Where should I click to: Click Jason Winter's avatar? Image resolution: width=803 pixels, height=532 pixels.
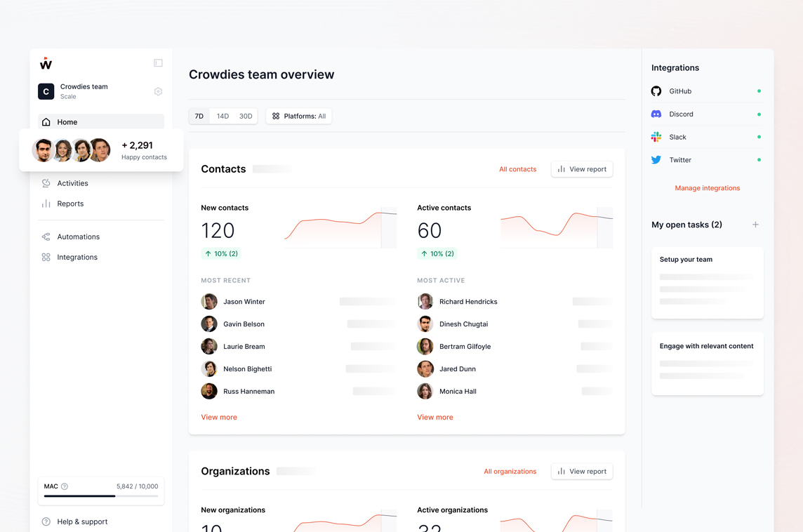(209, 302)
